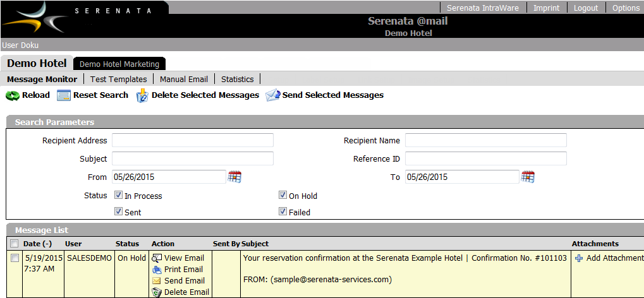Click the Send Email envelope icon
This screenshot has height=298, width=644.
[157, 281]
